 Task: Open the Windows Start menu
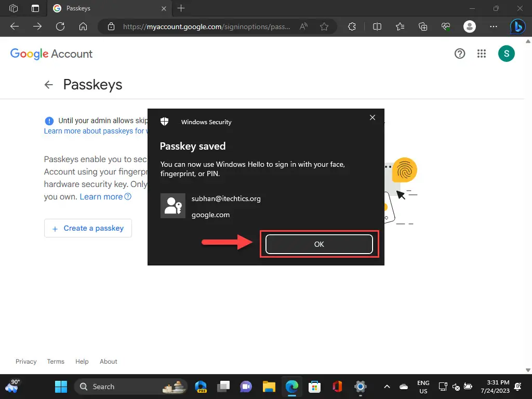[x=61, y=387]
